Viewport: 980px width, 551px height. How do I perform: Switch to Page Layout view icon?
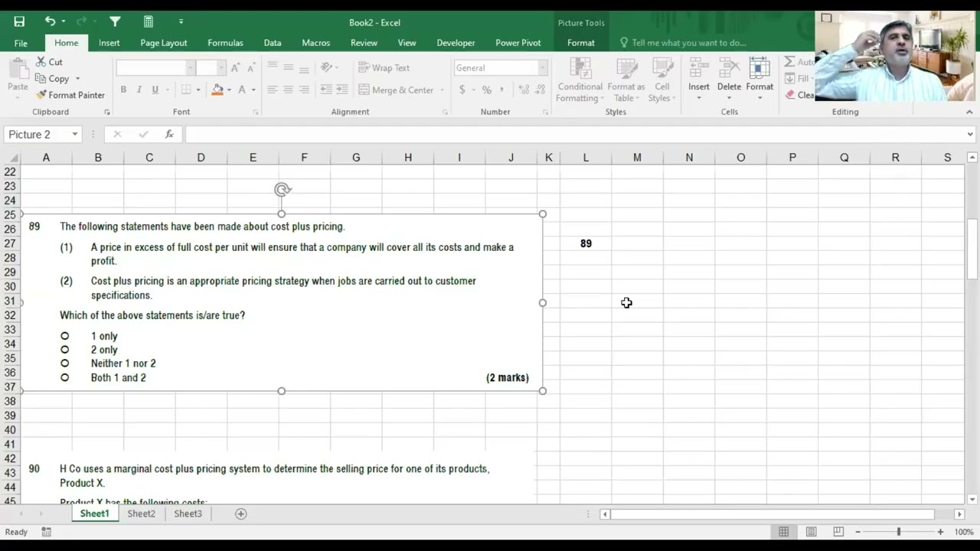tap(811, 532)
